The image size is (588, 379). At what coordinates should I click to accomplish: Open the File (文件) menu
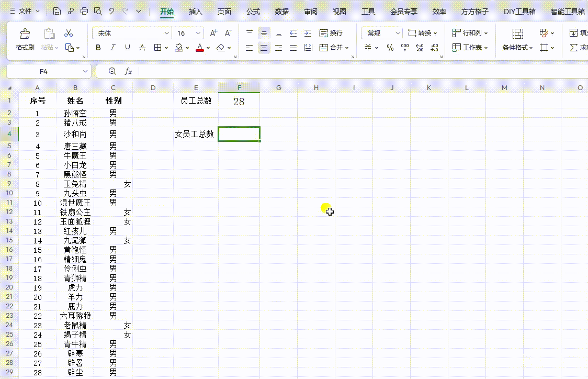pyautogui.click(x=25, y=12)
